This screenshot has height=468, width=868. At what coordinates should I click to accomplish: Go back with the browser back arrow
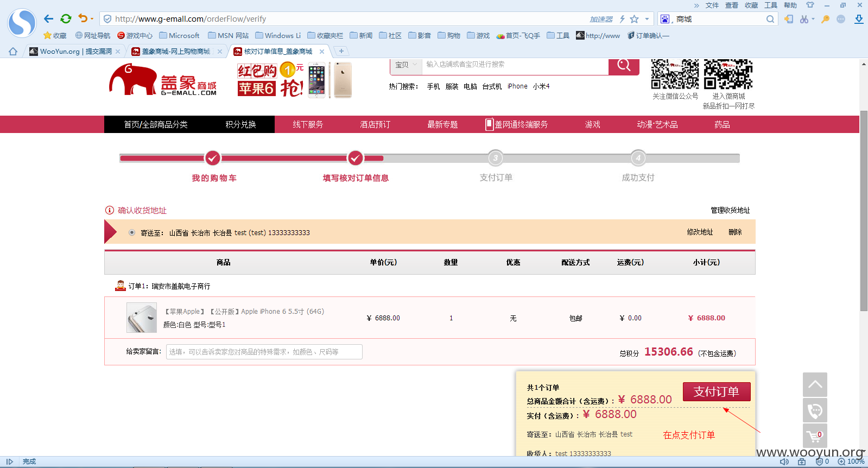point(48,19)
